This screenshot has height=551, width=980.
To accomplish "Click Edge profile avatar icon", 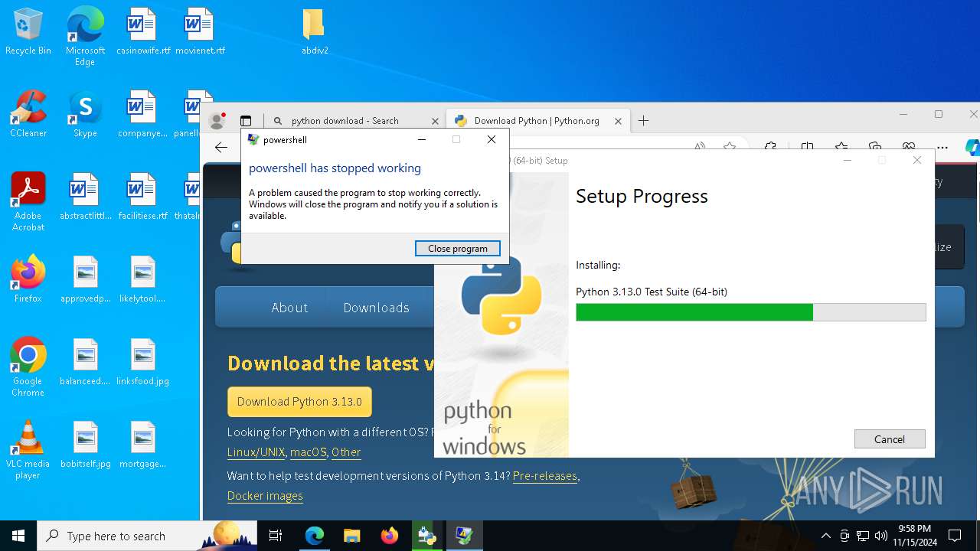I will click(217, 121).
